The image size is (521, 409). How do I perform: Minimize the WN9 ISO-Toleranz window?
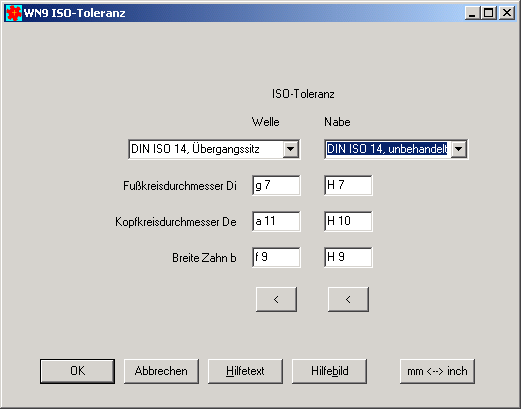tap(473, 13)
